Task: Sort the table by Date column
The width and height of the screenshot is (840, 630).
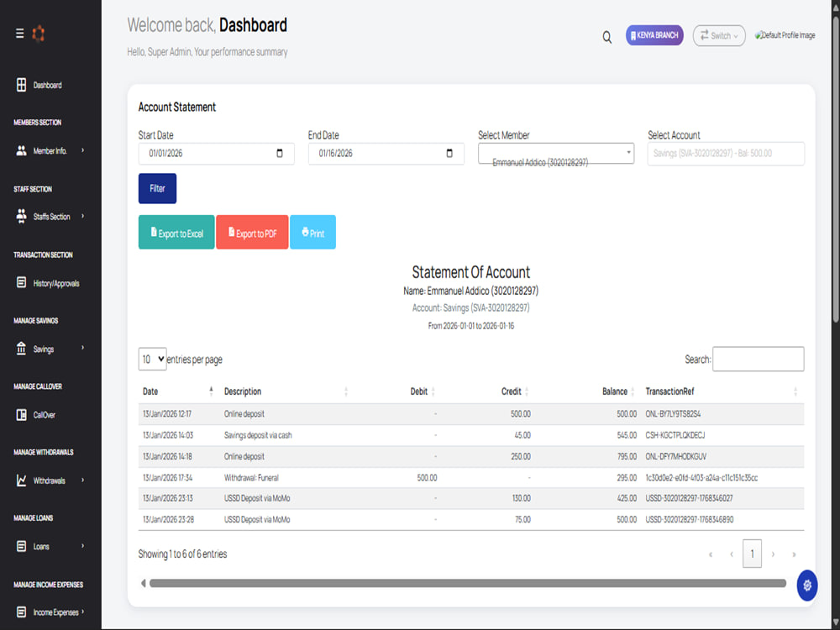Action: click(x=211, y=391)
